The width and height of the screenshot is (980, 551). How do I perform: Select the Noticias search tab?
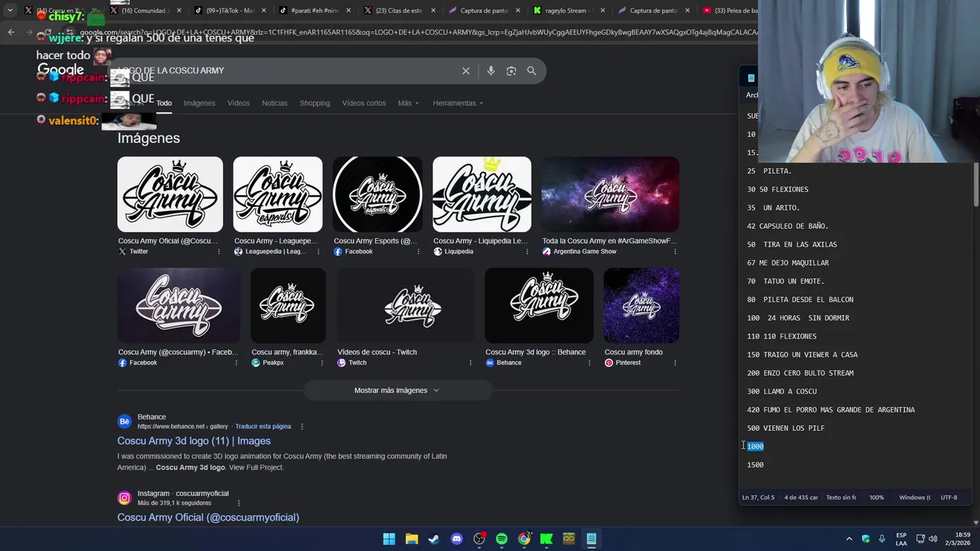(274, 103)
